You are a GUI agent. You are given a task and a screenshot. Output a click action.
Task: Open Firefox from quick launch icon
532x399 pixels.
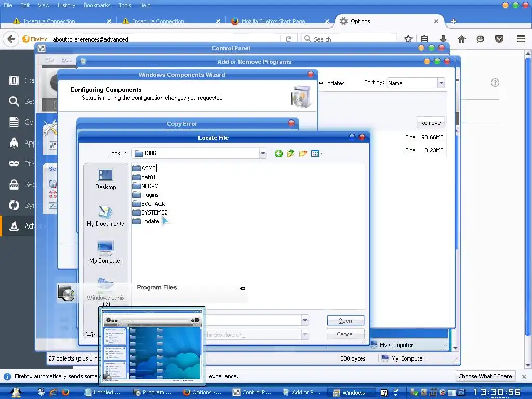coord(65,393)
